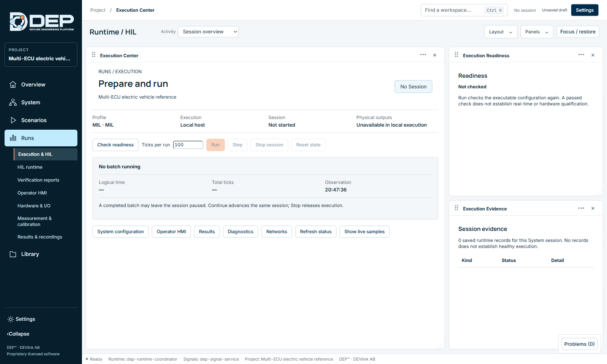Click the Check readiness button
Image resolution: width=607 pixels, height=364 pixels.
(115, 145)
